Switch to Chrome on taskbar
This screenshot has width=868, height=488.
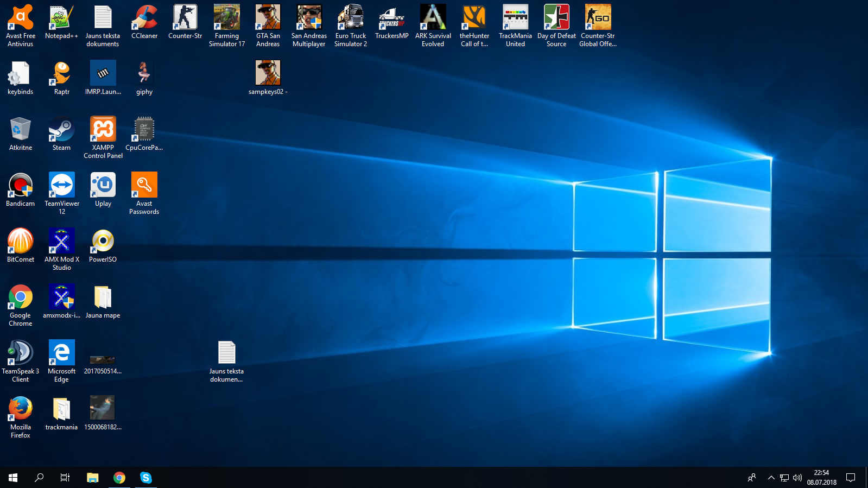point(119,478)
